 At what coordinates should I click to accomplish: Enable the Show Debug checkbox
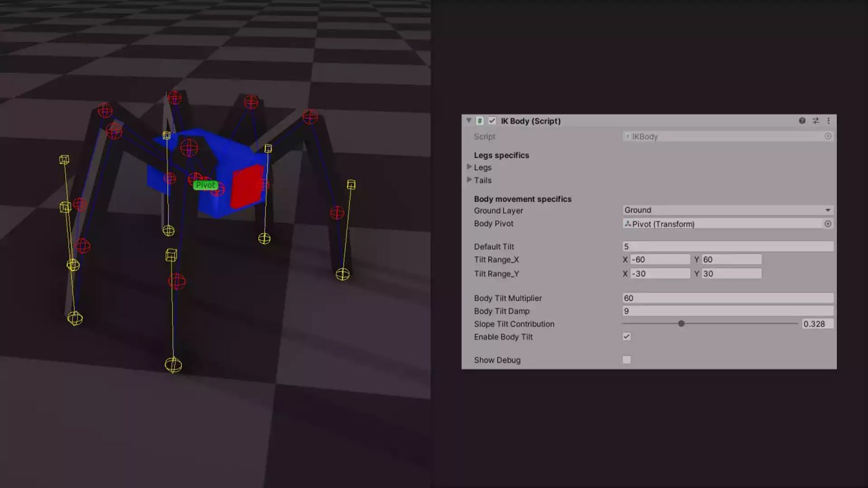626,360
